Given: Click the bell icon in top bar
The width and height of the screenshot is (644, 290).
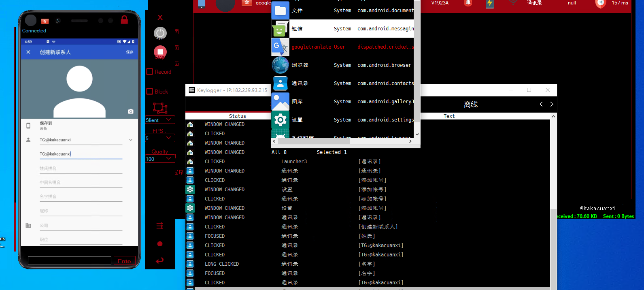Looking at the screenshot, I should tap(468, 3).
